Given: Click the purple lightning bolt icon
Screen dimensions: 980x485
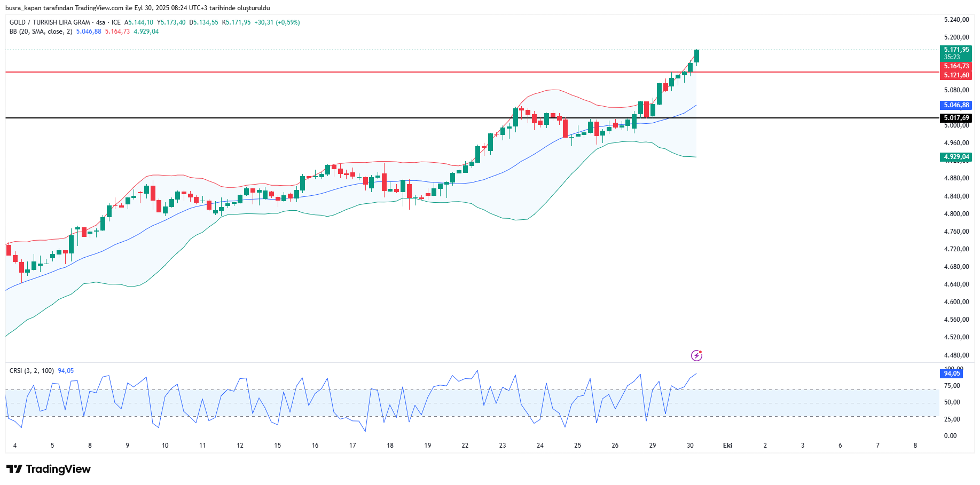Looking at the screenshot, I should 696,355.
